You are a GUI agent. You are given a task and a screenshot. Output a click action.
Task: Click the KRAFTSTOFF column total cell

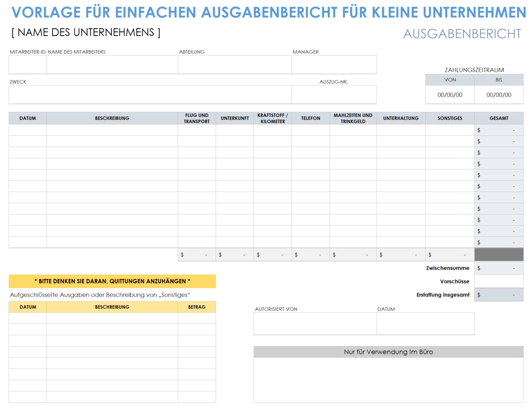click(x=273, y=255)
